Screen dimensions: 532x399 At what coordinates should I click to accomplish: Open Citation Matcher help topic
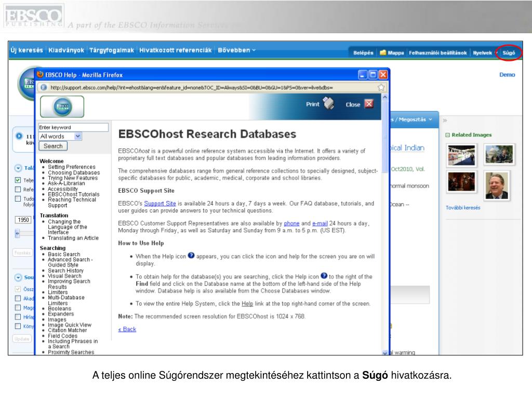(67, 330)
